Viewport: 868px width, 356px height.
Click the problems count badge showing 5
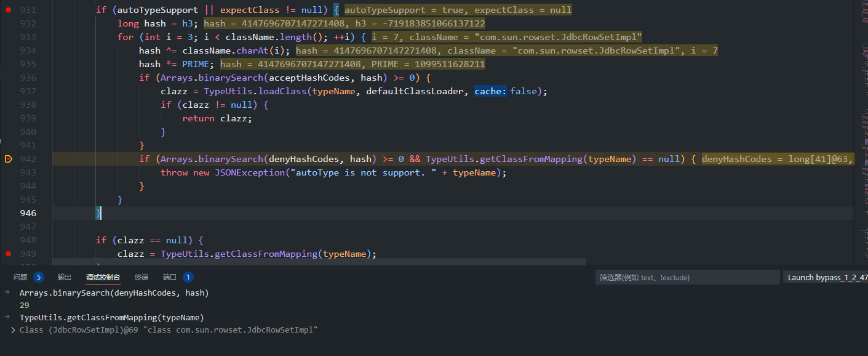(x=39, y=277)
